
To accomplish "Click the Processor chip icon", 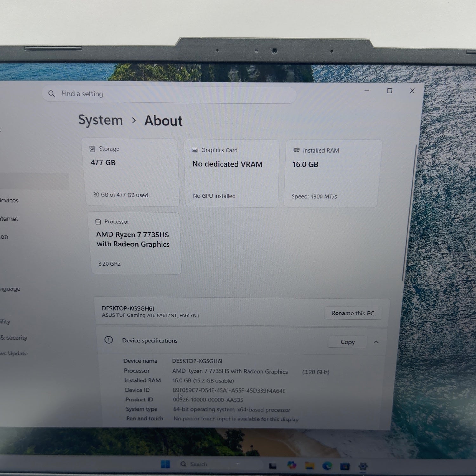I will [x=98, y=222].
